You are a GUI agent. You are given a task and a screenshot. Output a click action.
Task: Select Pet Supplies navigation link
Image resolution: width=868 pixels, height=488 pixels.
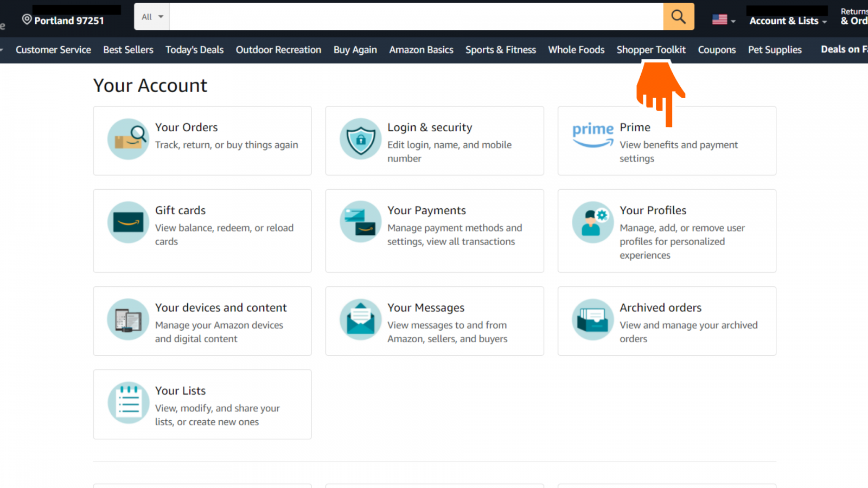click(775, 49)
